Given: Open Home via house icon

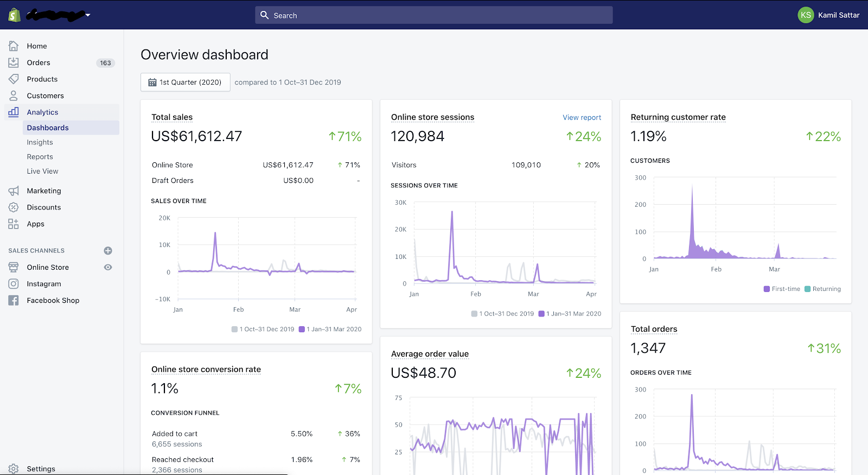Looking at the screenshot, I should (14, 46).
